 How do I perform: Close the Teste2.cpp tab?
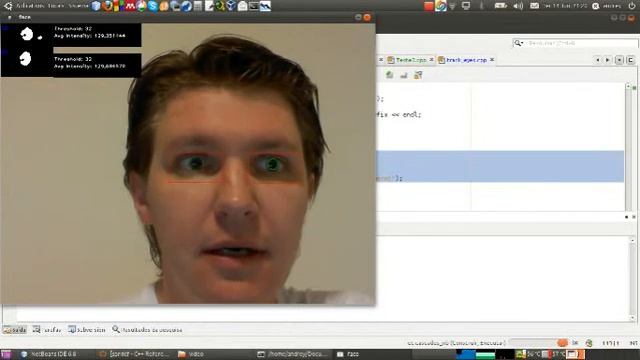(431, 60)
